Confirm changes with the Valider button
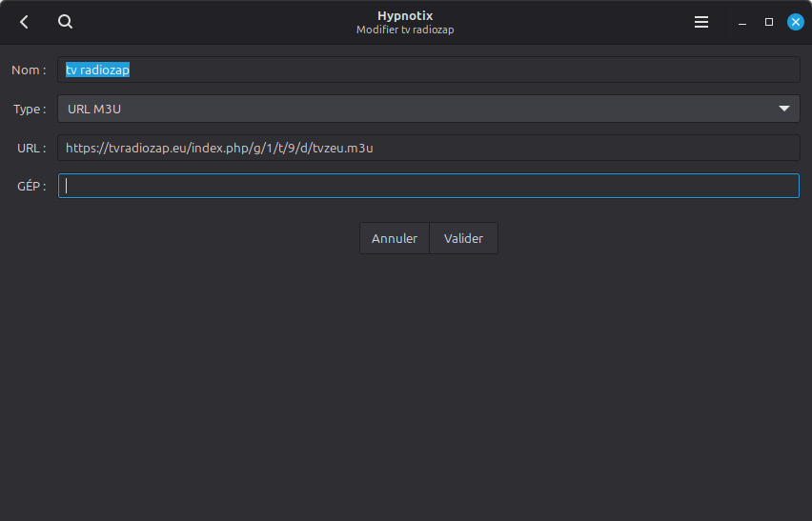 pos(463,238)
